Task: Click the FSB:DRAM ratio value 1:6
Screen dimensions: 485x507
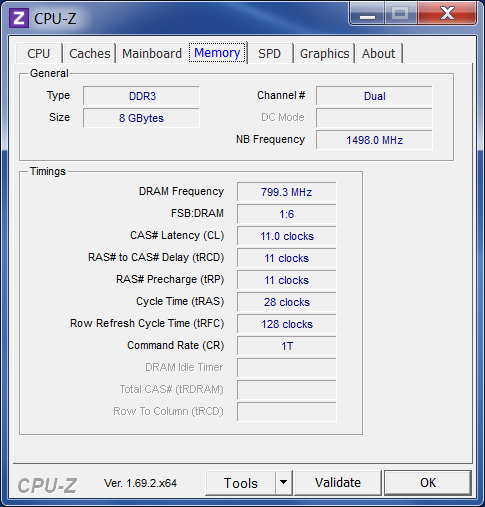Action: tap(287, 214)
